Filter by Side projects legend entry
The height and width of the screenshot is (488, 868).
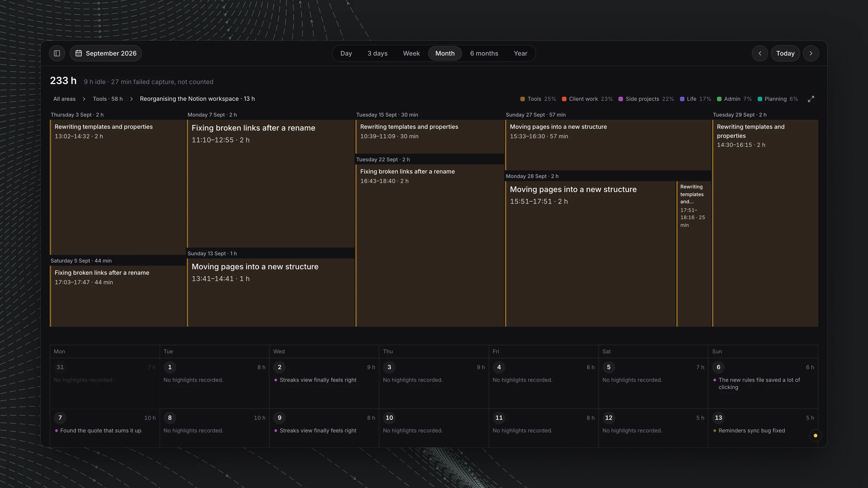646,99
